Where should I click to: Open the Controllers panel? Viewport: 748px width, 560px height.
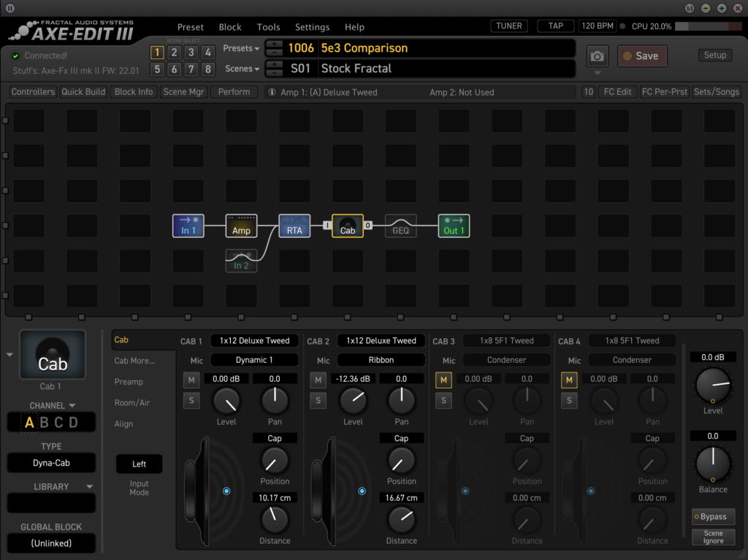pos(33,92)
